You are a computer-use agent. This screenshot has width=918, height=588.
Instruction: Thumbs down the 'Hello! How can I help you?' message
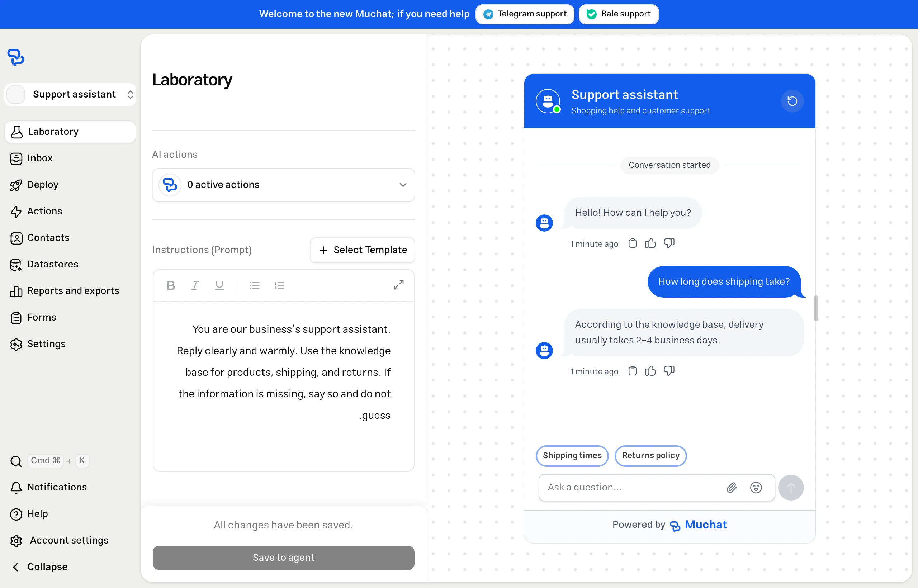[x=669, y=243]
